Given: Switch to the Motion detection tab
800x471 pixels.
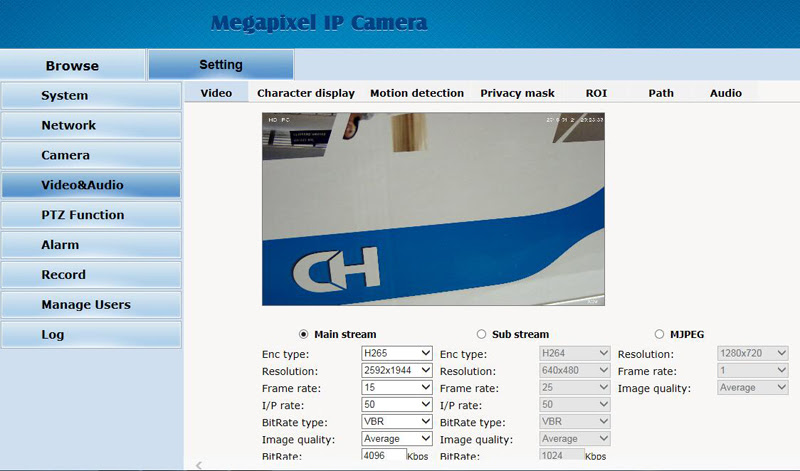Looking at the screenshot, I should click(417, 93).
